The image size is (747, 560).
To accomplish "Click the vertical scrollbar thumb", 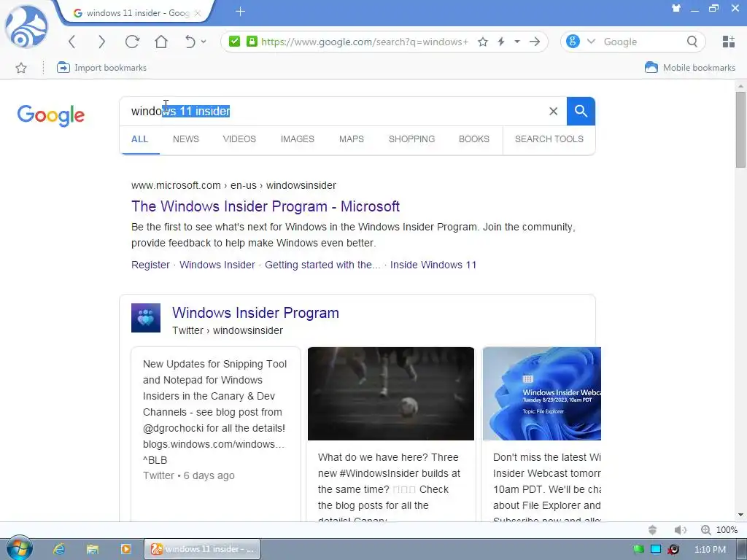I will [740, 130].
